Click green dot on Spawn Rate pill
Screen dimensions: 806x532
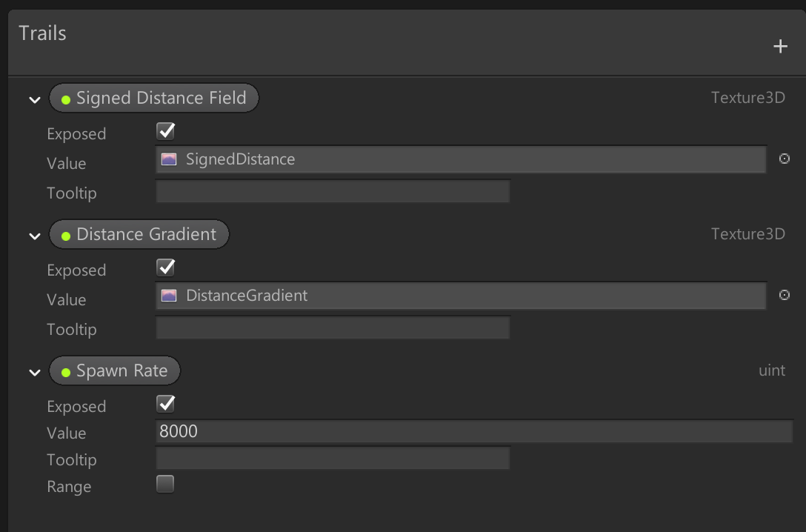point(66,372)
